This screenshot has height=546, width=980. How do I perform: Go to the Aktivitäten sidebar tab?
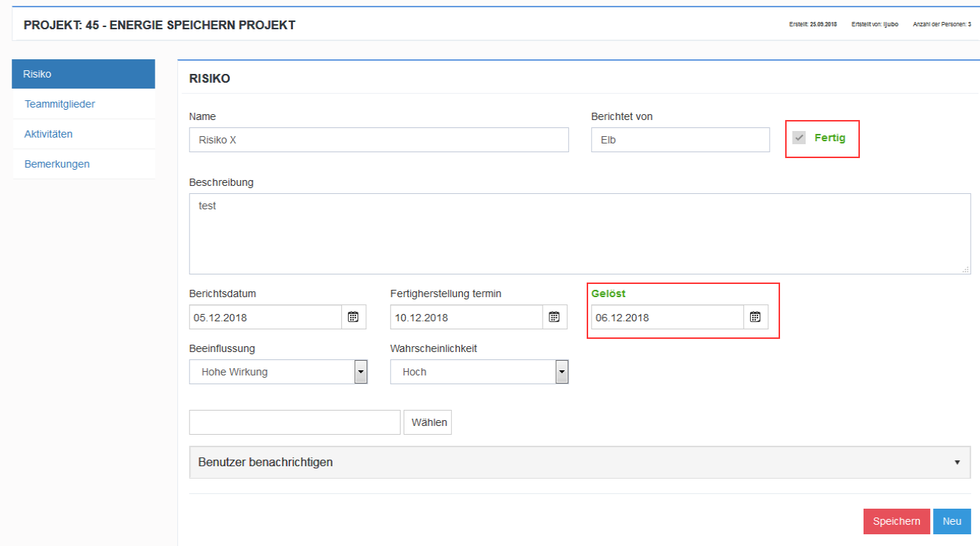(83, 134)
